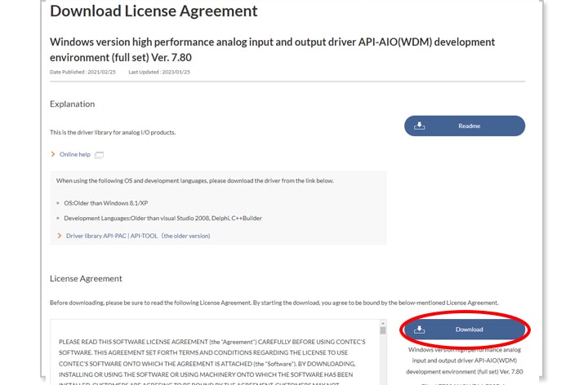Click the orange arrow before Online help
Image resolution: width=588 pixels, height=385 pixels.
click(x=53, y=154)
